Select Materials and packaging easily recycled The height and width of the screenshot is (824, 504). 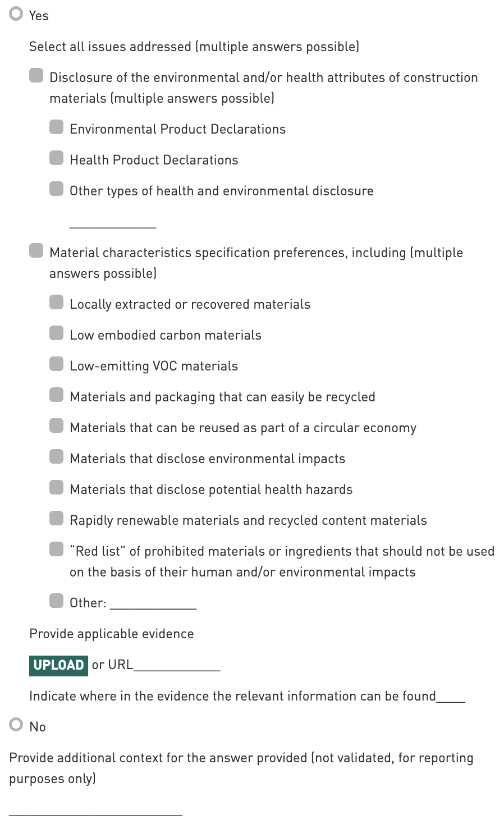click(57, 395)
